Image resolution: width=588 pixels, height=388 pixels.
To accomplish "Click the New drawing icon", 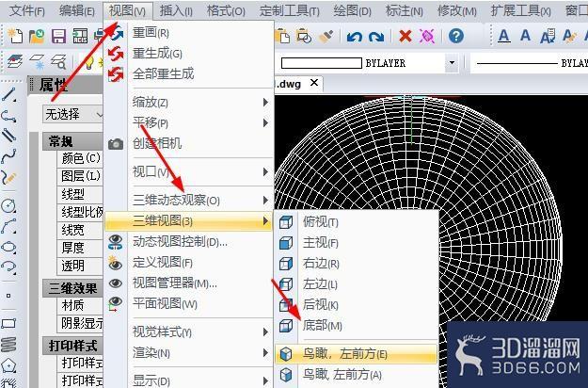I will click(x=15, y=37).
